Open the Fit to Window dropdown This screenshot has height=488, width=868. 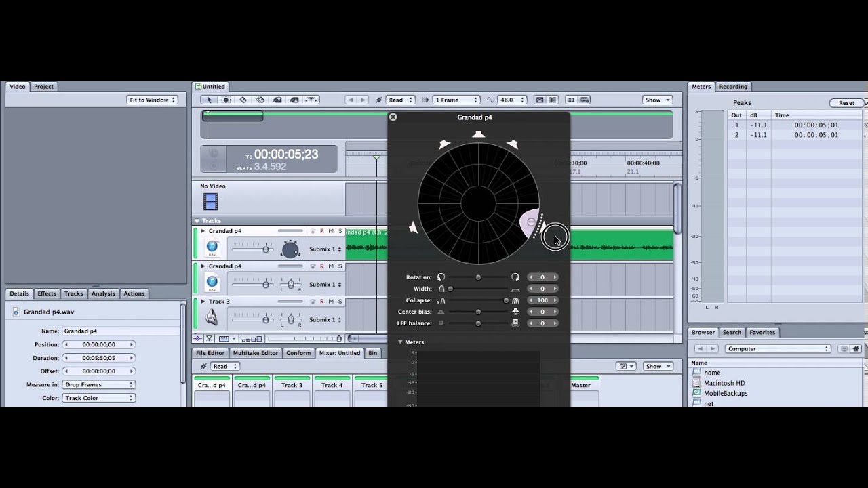152,100
